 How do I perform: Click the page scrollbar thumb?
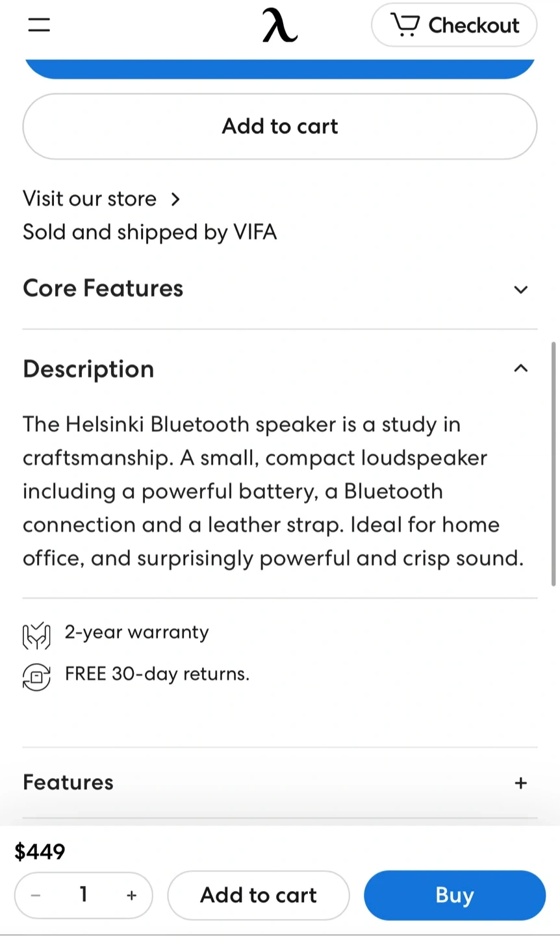[x=554, y=463]
